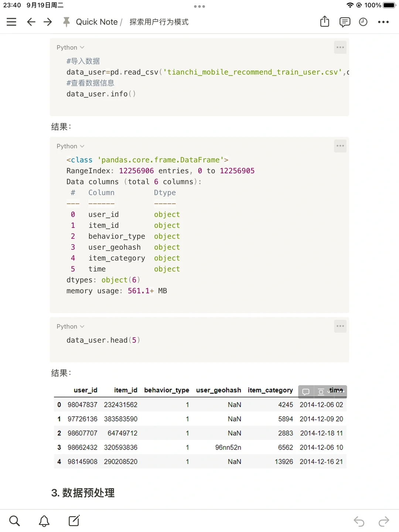Tap the item_id object row

pos(125,225)
